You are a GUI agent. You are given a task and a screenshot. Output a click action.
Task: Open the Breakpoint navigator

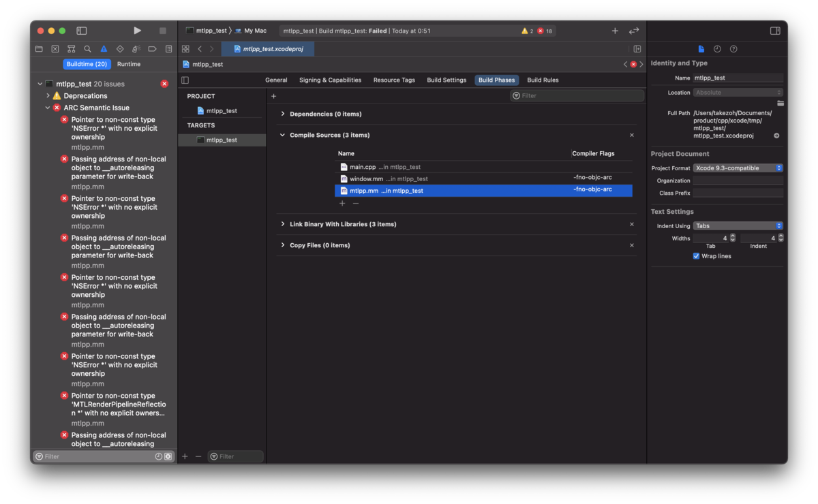[x=152, y=49]
